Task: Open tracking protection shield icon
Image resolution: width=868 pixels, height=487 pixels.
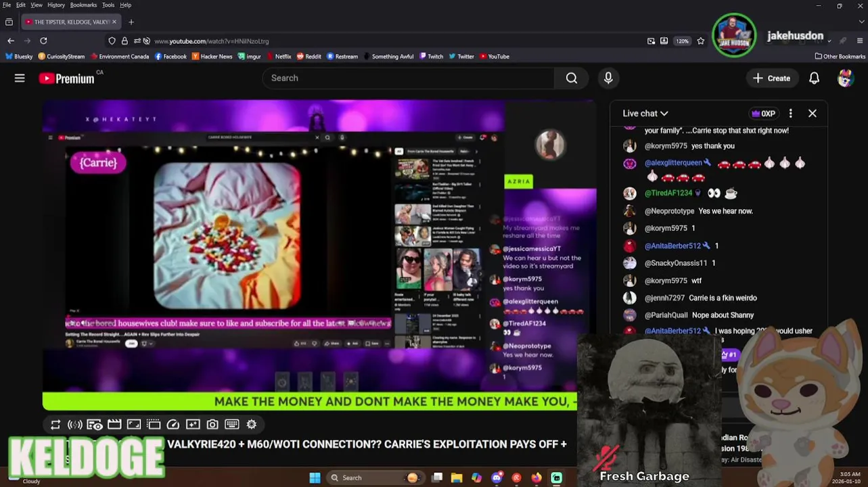Action: click(x=112, y=41)
